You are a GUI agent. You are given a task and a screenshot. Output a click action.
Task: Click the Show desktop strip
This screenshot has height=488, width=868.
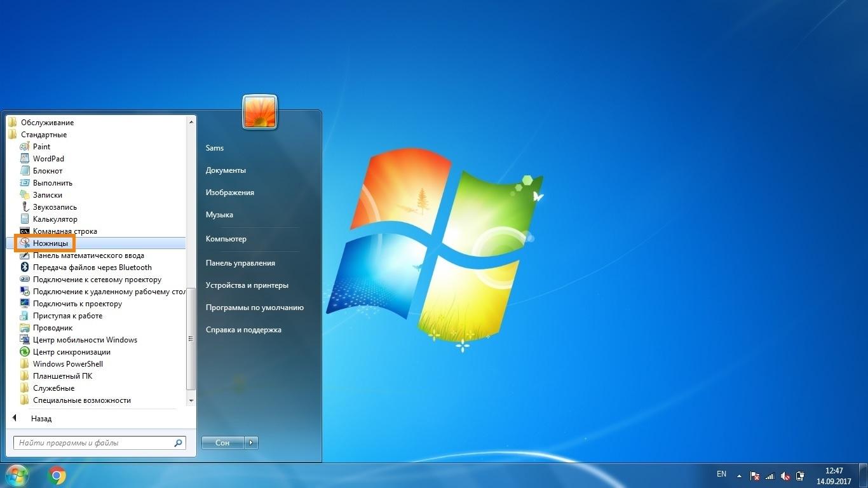pyautogui.click(x=864, y=475)
